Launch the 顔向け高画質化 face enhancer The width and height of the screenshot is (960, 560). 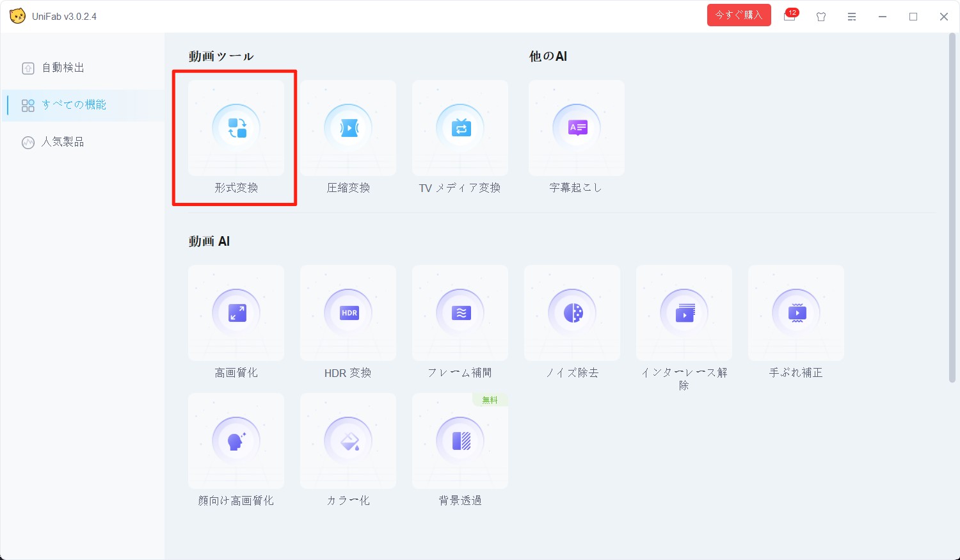pyautogui.click(x=236, y=441)
